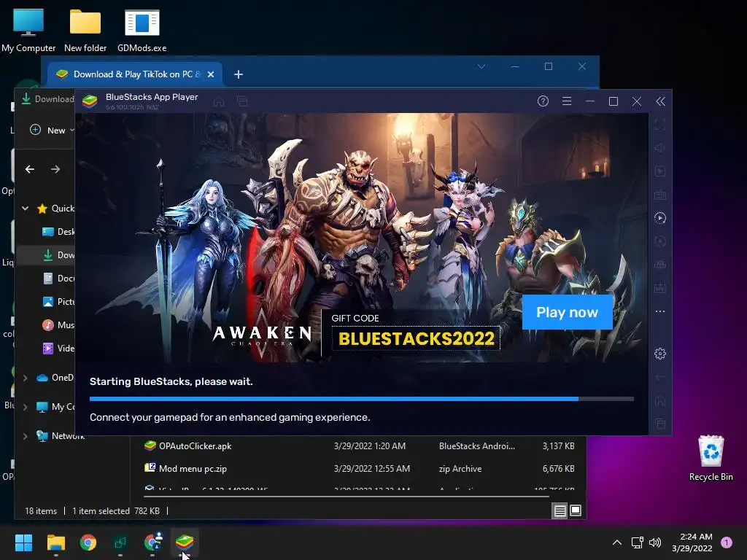Select Music in File Explorer sidebar
Image resolution: width=747 pixels, height=560 pixels.
tap(58, 324)
